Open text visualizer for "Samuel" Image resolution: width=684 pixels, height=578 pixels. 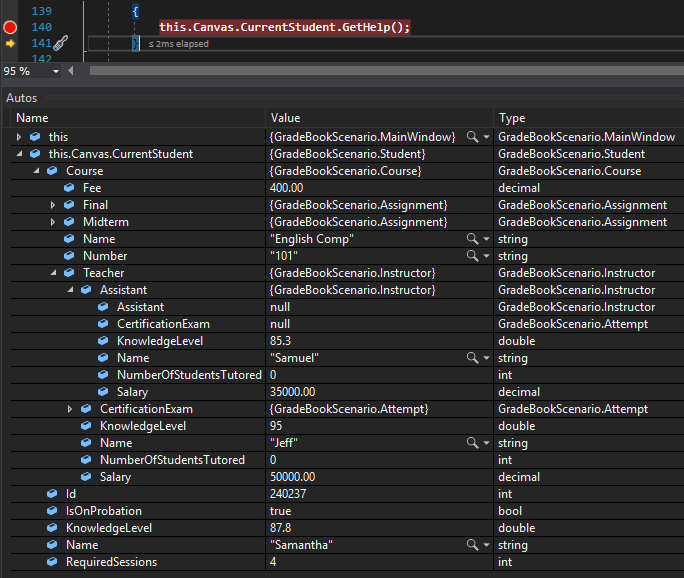pos(472,358)
